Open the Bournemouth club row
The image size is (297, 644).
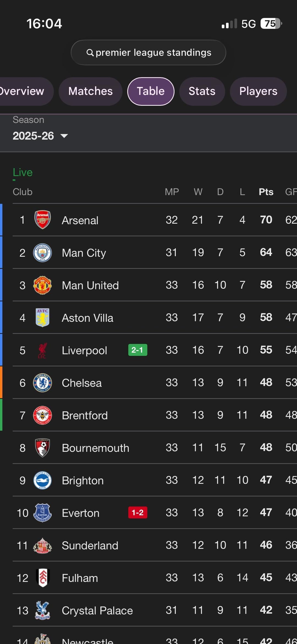(95, 448)
